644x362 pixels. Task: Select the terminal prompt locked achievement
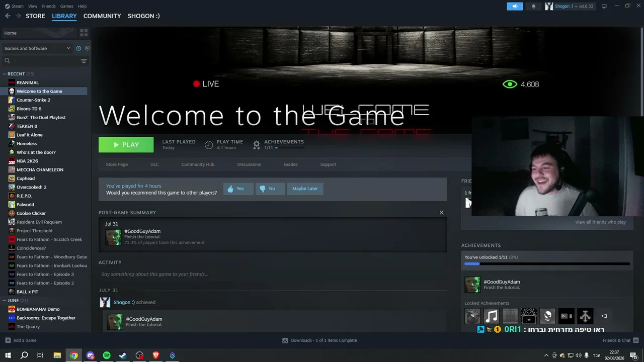click(567, 316)
